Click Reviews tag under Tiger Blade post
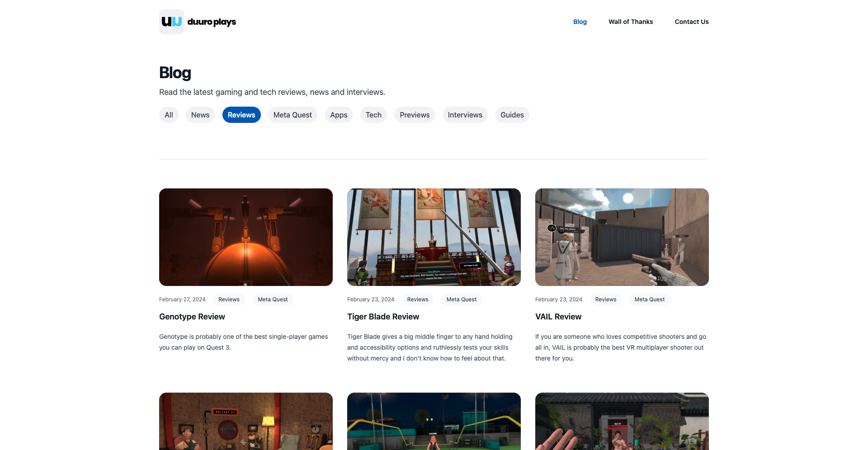The image size is (868, 450). pos(418,300)
